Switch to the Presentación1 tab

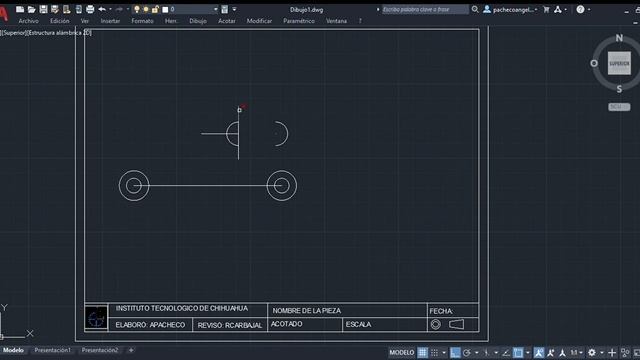(52, 350)
